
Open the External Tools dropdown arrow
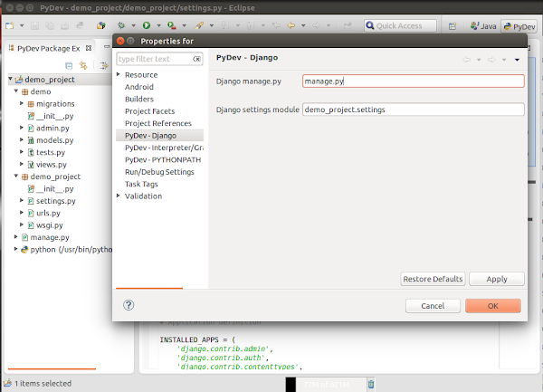pos(184,25)
